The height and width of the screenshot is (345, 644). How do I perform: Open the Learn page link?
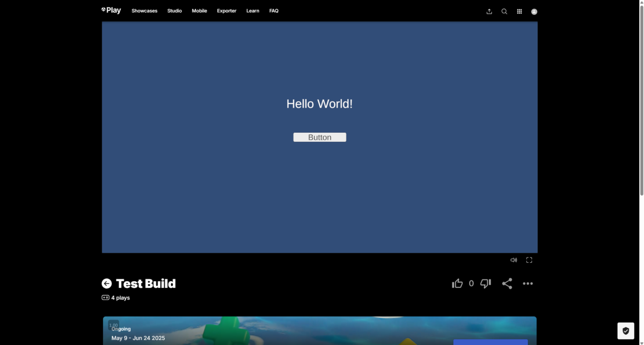click(x=252, y=11)
